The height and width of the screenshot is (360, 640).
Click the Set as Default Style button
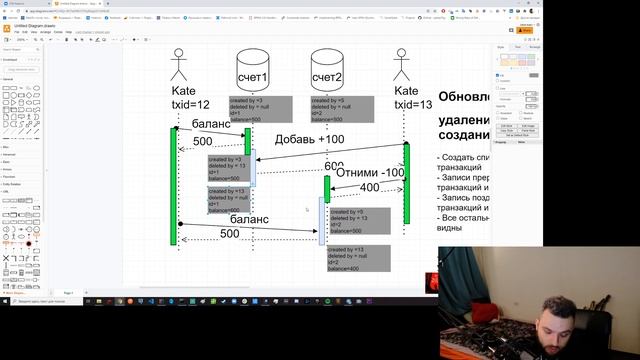[518, 135]
